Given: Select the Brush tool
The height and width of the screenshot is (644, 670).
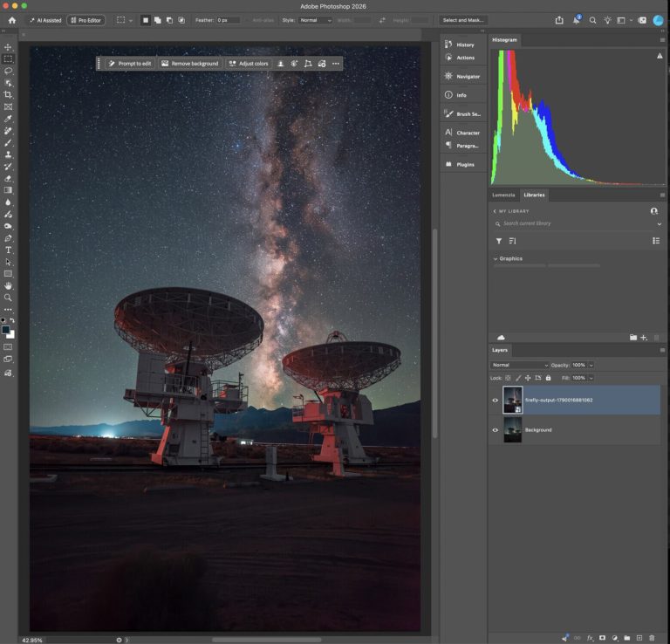Looking at the screenshot, I should (x=8, y=143).
